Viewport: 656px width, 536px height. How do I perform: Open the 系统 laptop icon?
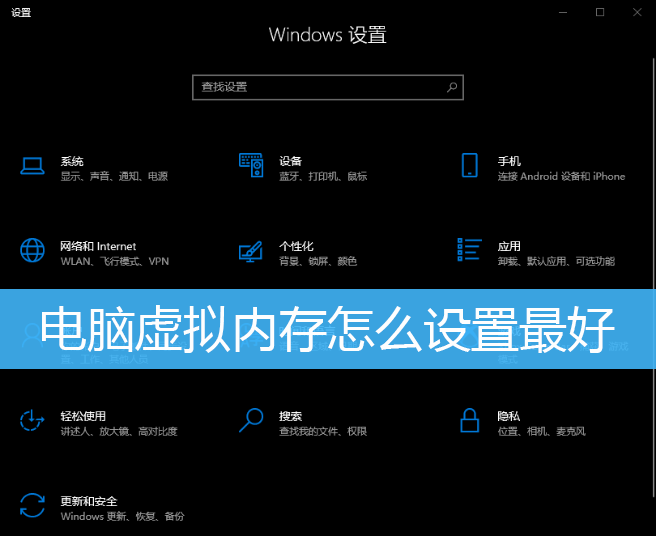tap(32, 166)
